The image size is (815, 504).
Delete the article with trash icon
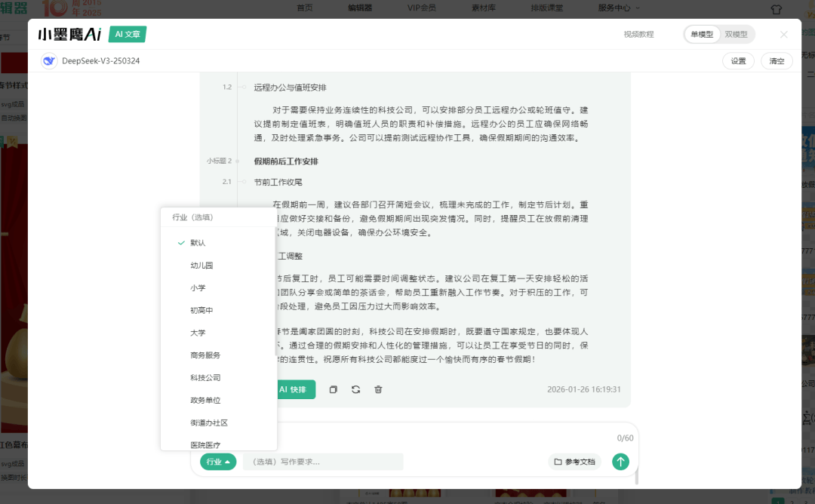coord(379,389)
